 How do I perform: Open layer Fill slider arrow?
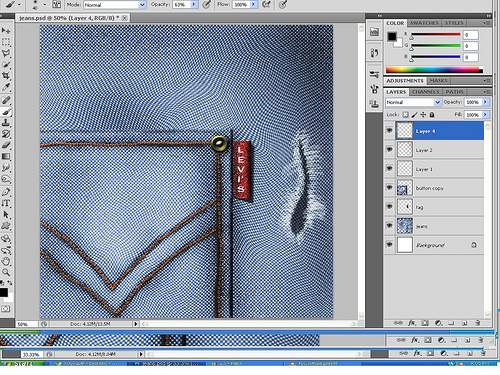486,115
